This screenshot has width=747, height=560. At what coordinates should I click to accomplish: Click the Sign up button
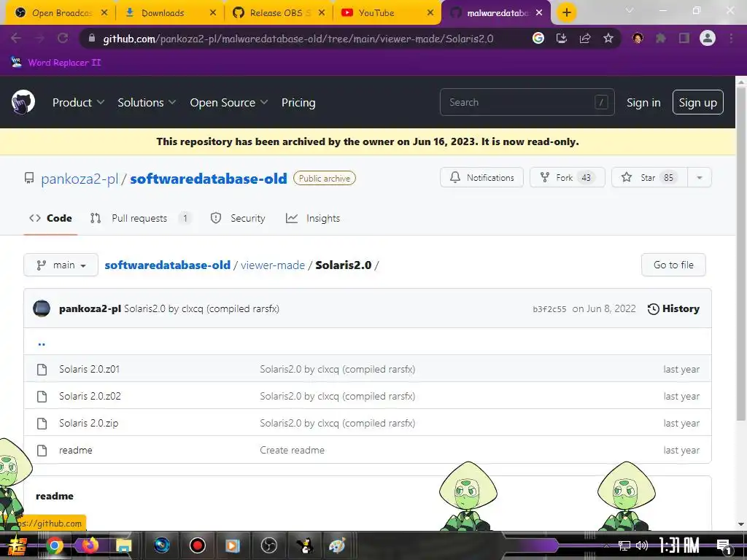pyautogui.click(x=697, y=102)
